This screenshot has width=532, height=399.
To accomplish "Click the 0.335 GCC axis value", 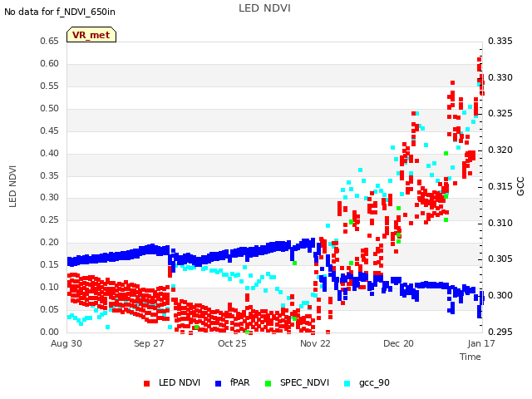I will click(x=500, y=41).
